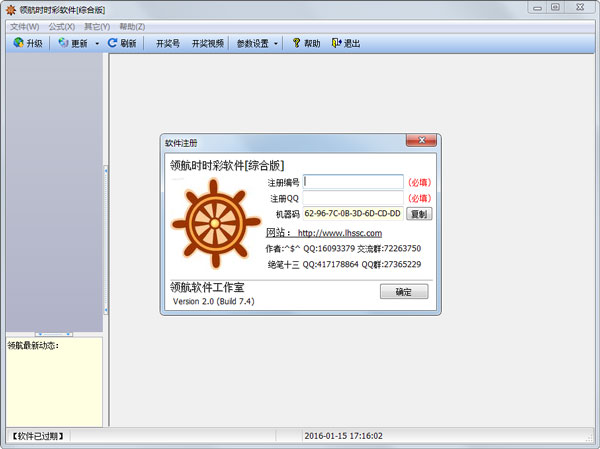Viewport: 600px width, 449px height.
Task: Focus the 注册编号 input field
Action: click(353, 182)
